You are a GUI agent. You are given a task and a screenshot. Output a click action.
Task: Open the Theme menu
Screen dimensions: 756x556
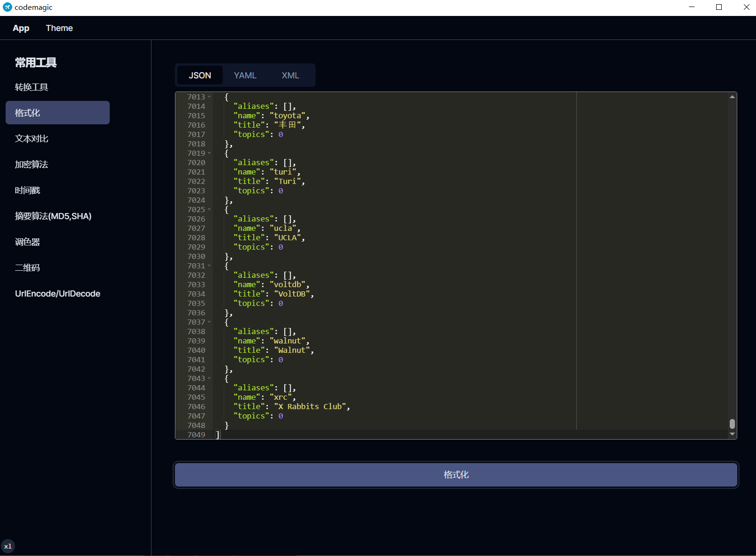click(x=59, y=28)
